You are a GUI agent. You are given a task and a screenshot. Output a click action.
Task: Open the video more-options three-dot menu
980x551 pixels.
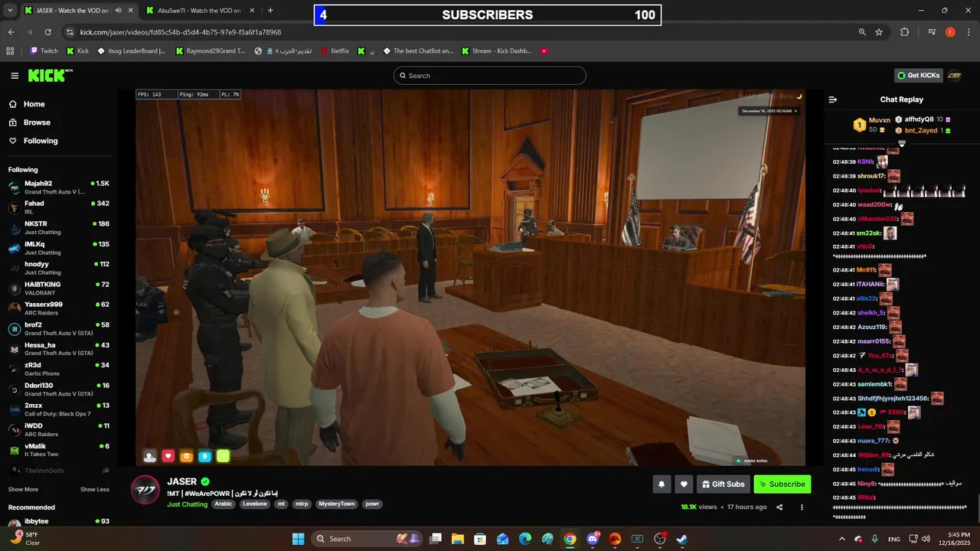[x=802, y=507]
